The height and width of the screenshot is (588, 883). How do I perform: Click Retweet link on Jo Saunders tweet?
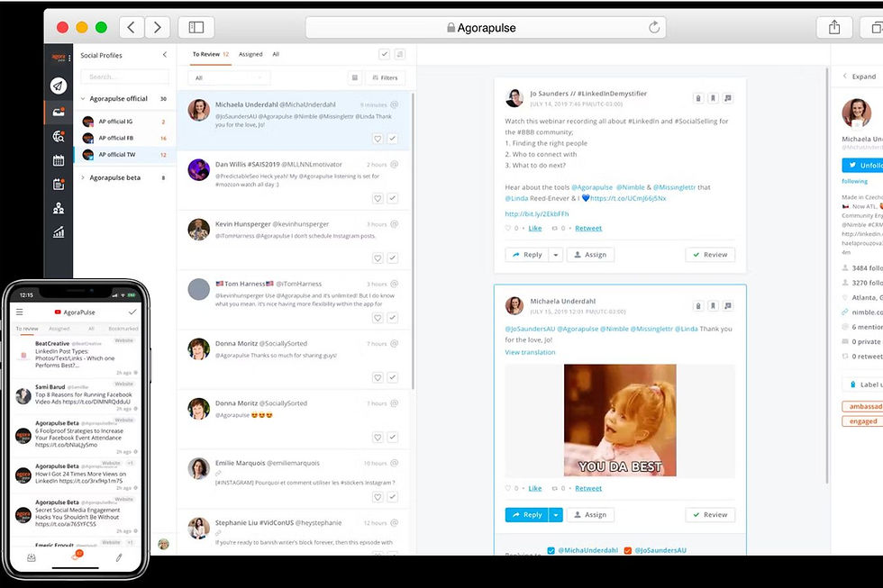pos(588,229)
